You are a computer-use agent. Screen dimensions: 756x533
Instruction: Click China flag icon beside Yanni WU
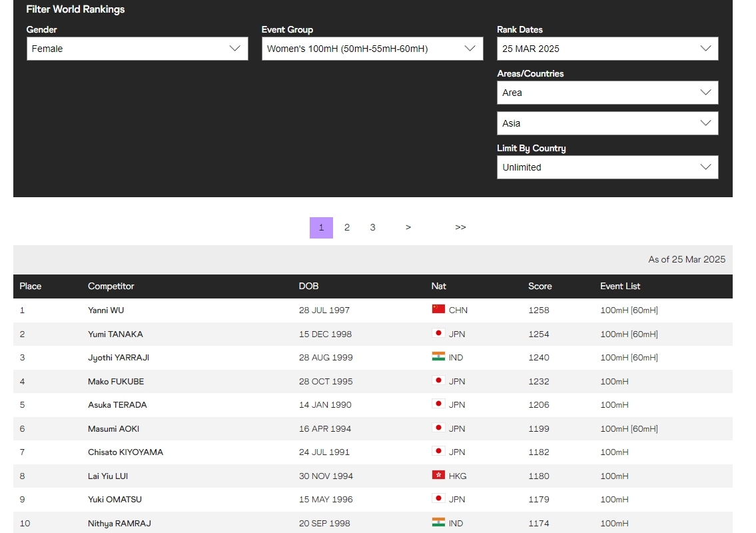[x=438, y=309]
